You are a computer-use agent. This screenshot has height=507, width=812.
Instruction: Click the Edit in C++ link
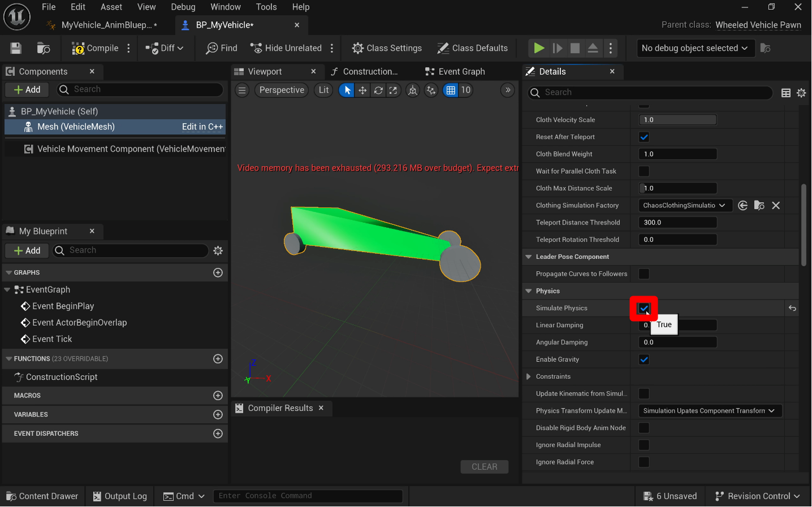[x=202, y=127]
